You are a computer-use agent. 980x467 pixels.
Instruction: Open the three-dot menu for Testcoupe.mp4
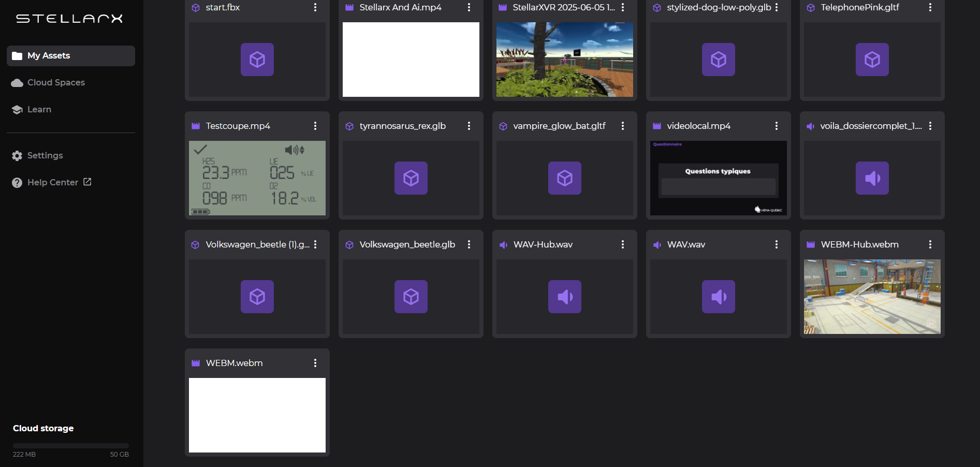tap(315, 126)
